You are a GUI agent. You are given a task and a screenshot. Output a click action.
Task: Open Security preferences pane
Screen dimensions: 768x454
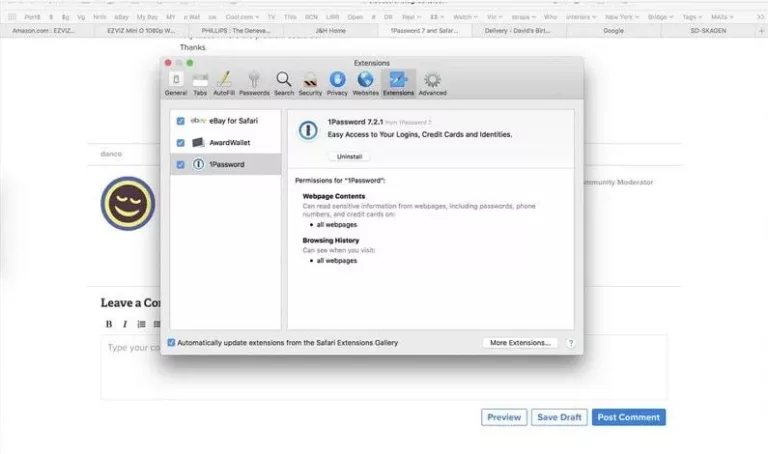point(310,83)
